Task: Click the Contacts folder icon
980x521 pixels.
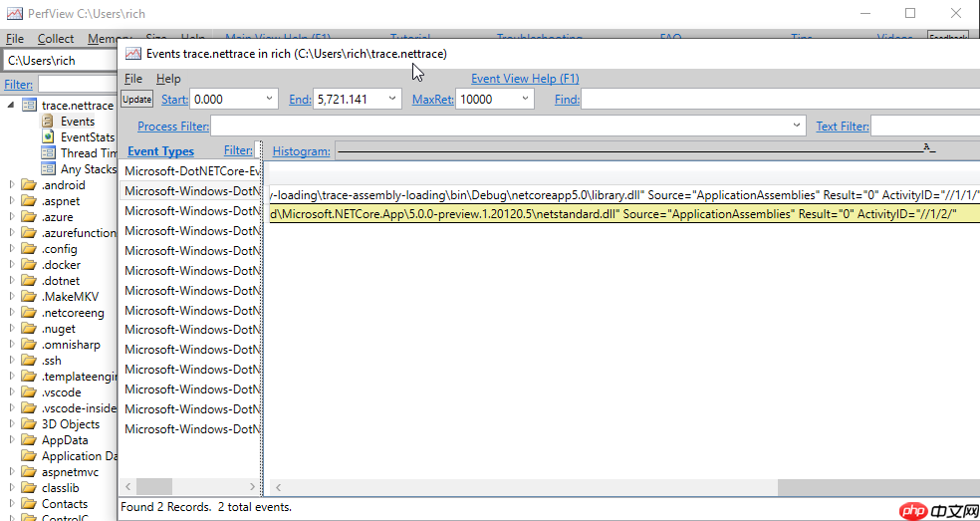Action: point(29,503)
